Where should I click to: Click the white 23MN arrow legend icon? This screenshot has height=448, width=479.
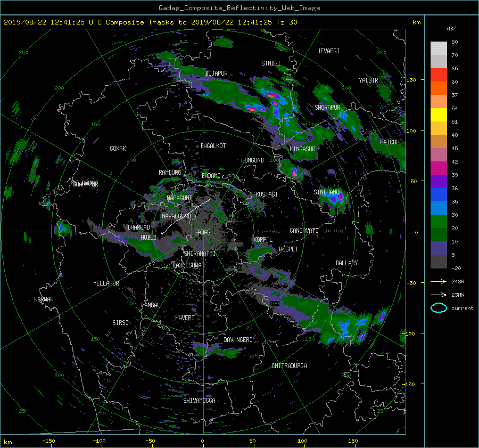439,295
